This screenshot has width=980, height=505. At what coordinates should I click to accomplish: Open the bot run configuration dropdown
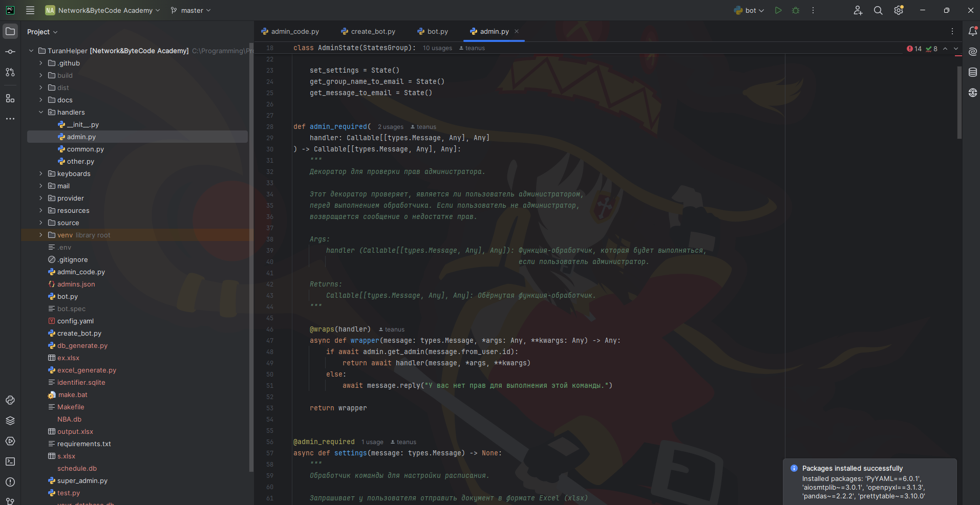749,10
